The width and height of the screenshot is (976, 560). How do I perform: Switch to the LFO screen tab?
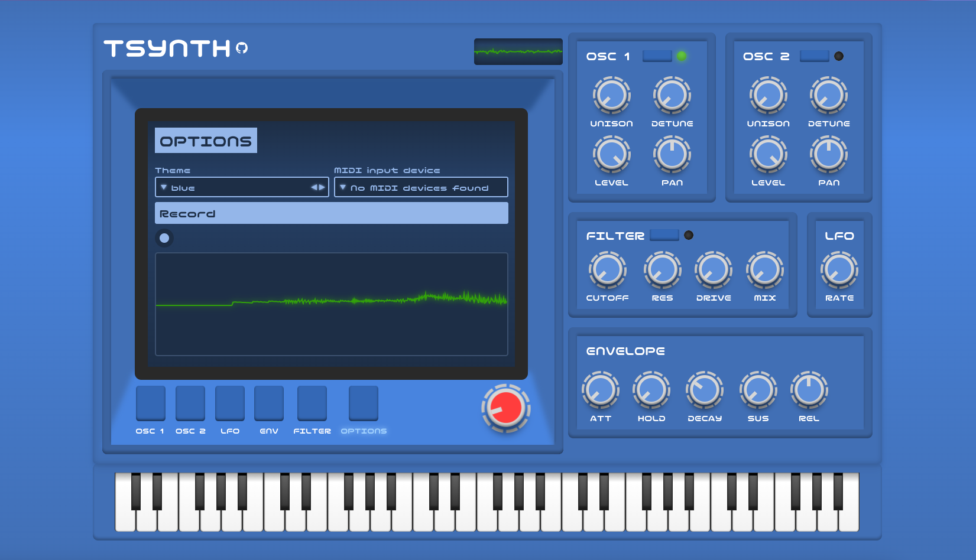[230, 403]
